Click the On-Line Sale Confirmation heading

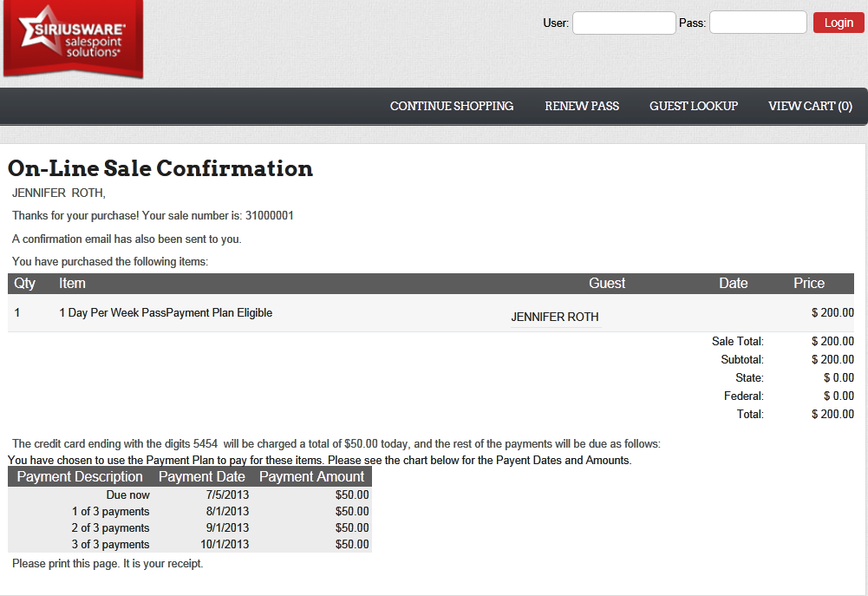tap(160, 169)
